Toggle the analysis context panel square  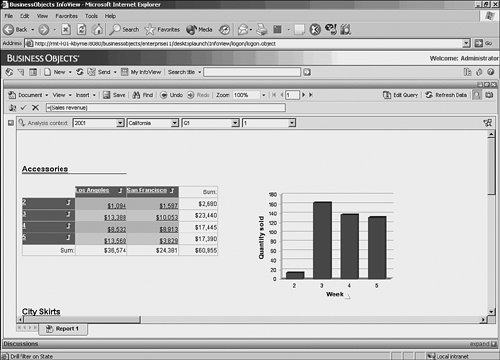click(11, 123)
